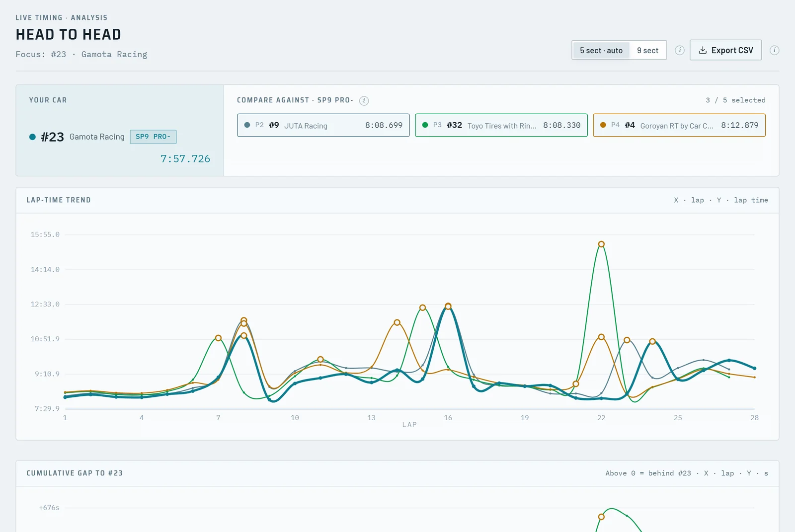The height and width of the screenshot is (532, 795).
Task: Toggle the #32 Toyo Tires comparison card
Action: pos(501,125)
